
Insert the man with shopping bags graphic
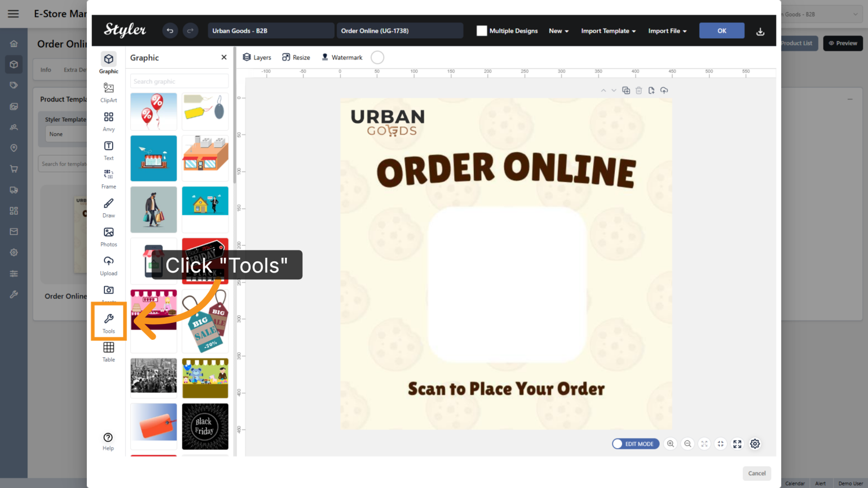(x=153, y=210)
